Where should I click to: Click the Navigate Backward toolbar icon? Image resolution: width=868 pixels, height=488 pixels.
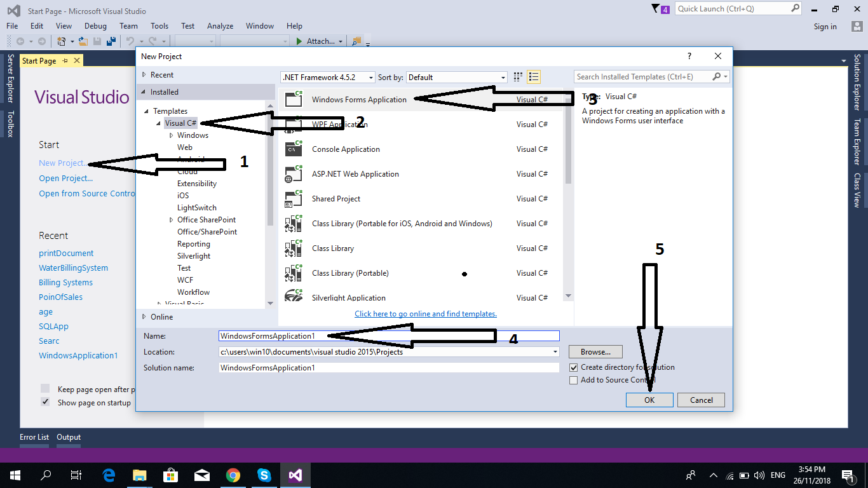[x=20, y=41]
